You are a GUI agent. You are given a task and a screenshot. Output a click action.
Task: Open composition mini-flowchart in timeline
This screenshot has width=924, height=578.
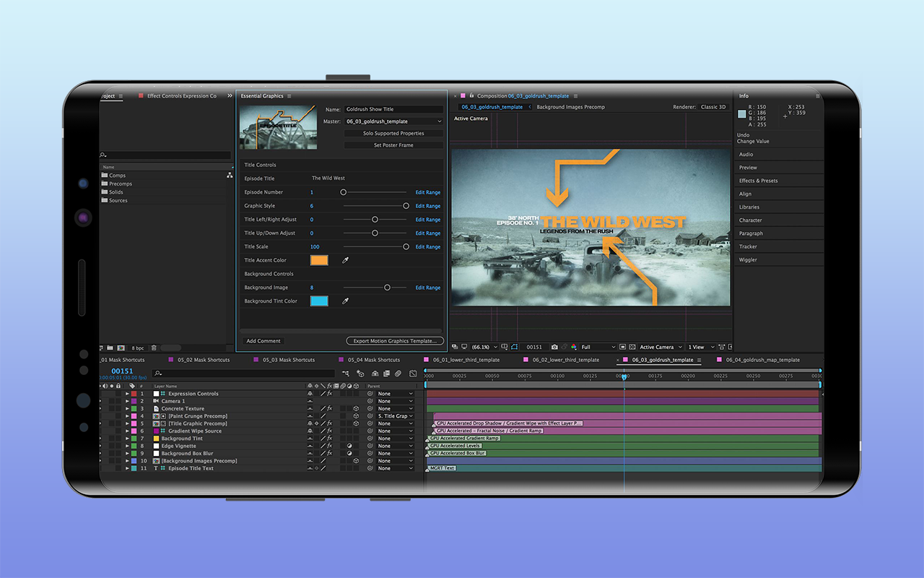pyautogui.click(x=346, y=374)
